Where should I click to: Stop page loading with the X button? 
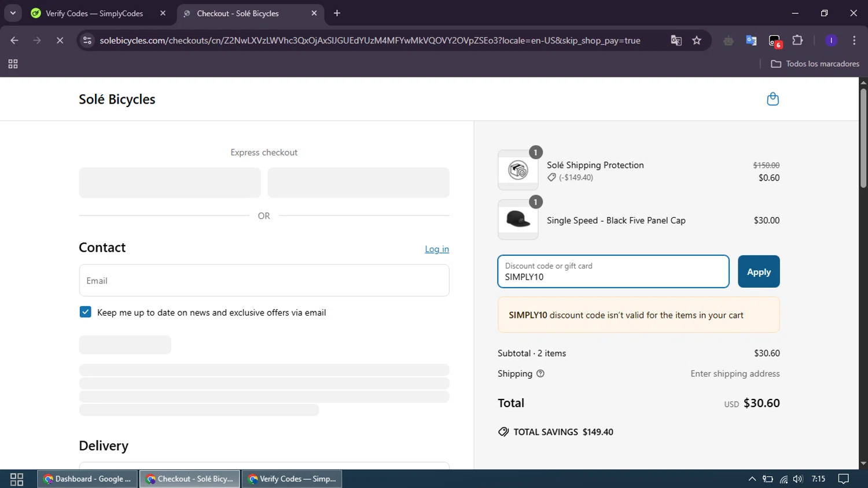[x=60, y=41]
